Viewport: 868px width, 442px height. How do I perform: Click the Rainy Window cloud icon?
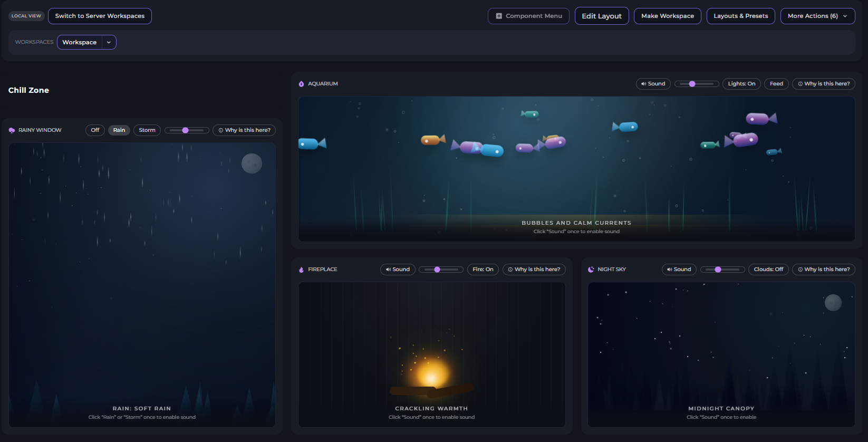(12, 130)
